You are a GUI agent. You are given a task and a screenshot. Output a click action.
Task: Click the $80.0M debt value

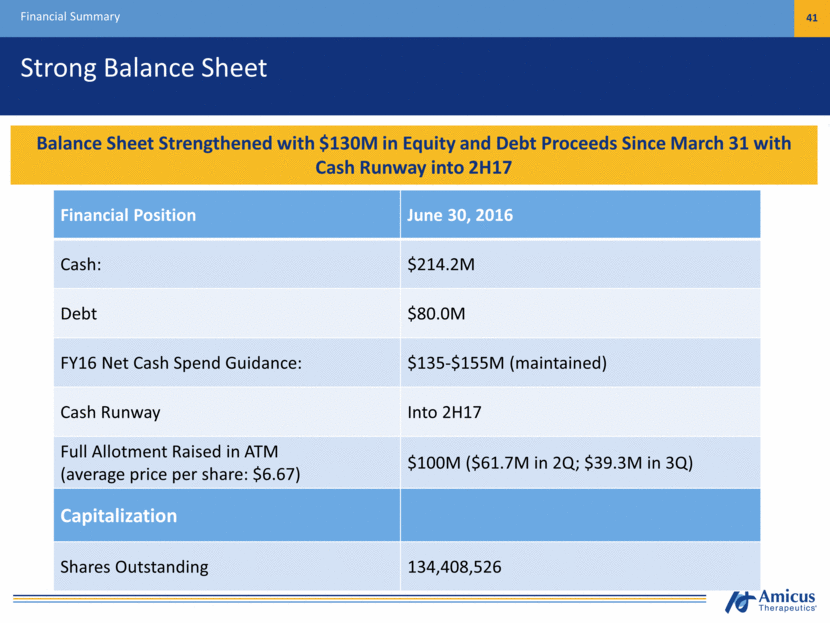pos(438,313)
